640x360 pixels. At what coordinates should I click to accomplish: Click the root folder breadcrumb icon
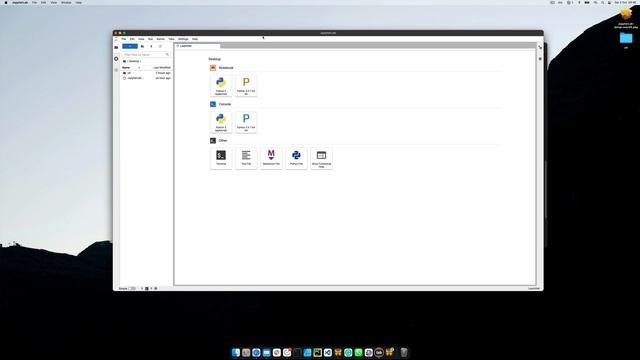click(124, 61)
